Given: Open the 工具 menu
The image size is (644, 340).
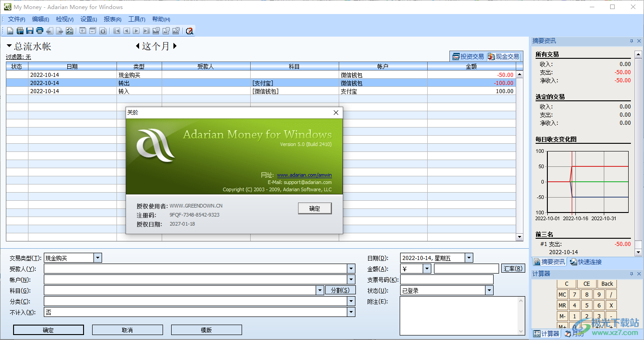Looking at the screenshot, I should (x=136, y=19).
